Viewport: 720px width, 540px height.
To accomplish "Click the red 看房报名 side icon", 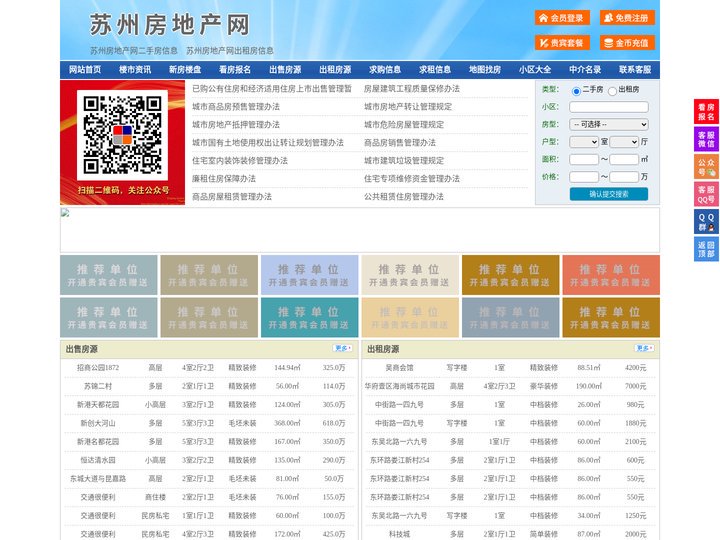I will pos(706,112).
